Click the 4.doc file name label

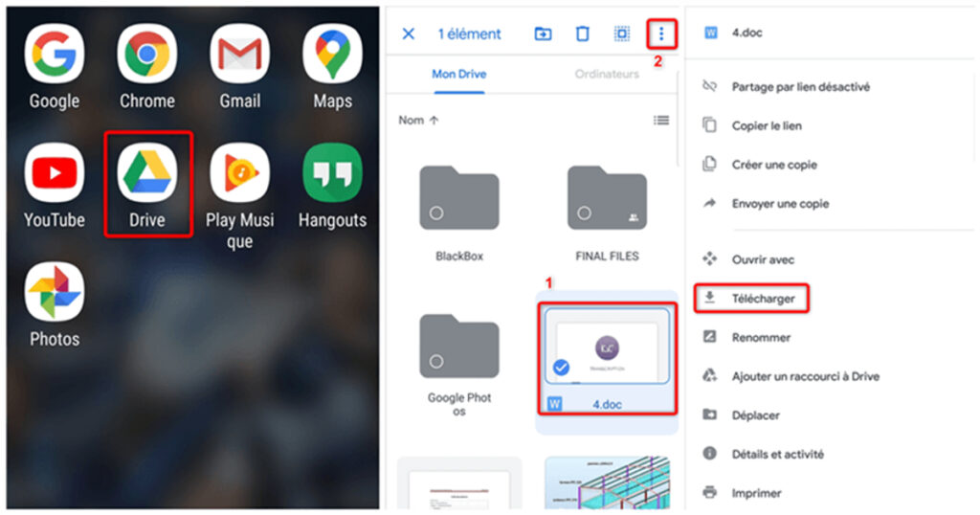(607, 404)
